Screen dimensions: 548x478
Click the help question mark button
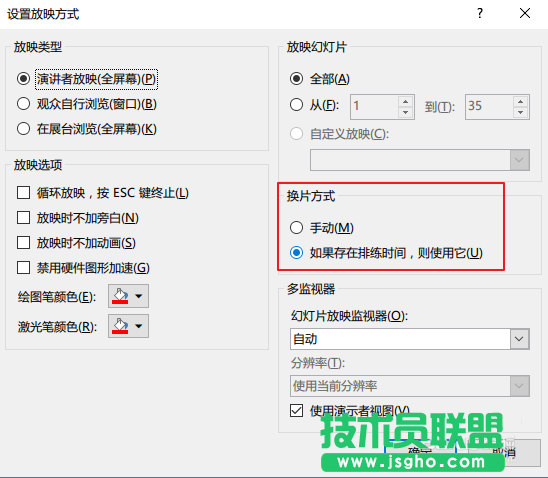click(480, 14)
